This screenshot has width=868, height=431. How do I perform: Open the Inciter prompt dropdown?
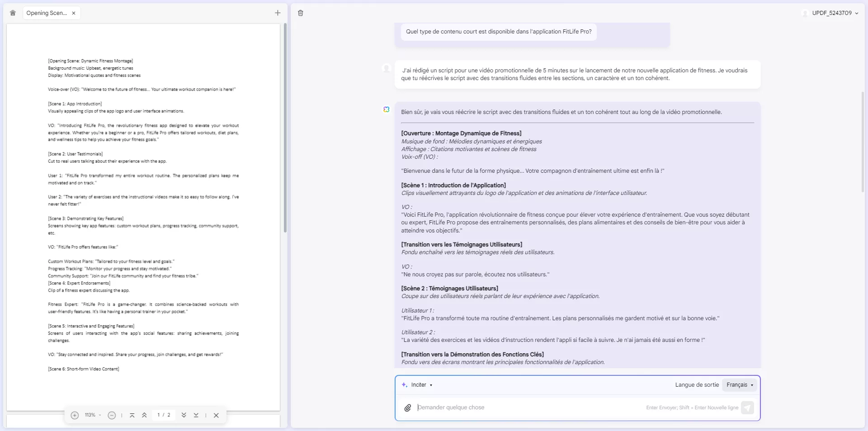tap(421, 385)
